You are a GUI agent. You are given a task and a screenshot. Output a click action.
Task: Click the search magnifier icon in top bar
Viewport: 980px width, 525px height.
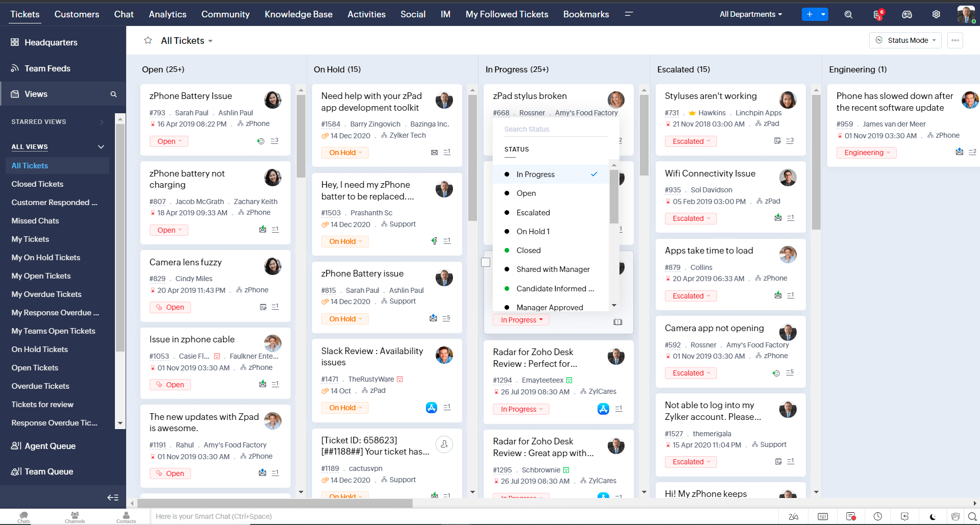[848, 15]
